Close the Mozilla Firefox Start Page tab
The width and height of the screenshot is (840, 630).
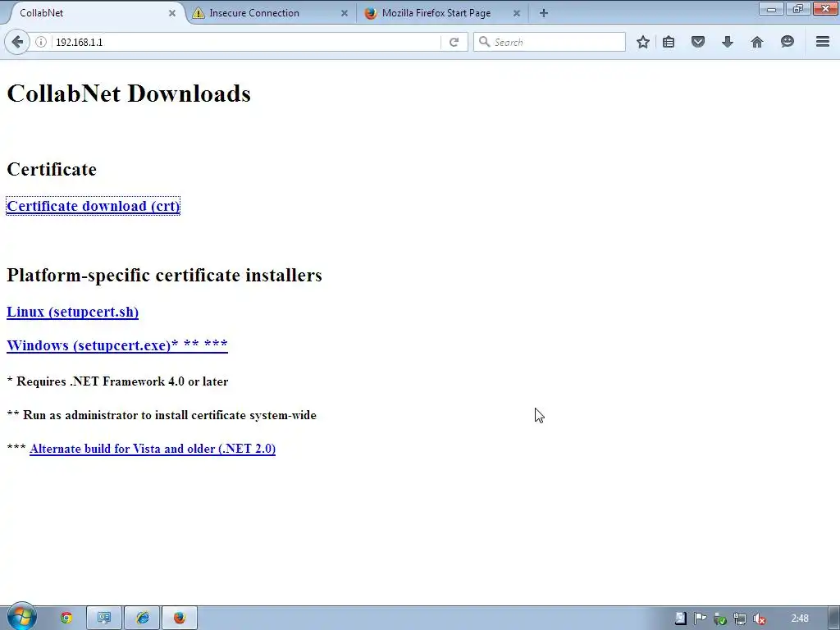(517, 13)
